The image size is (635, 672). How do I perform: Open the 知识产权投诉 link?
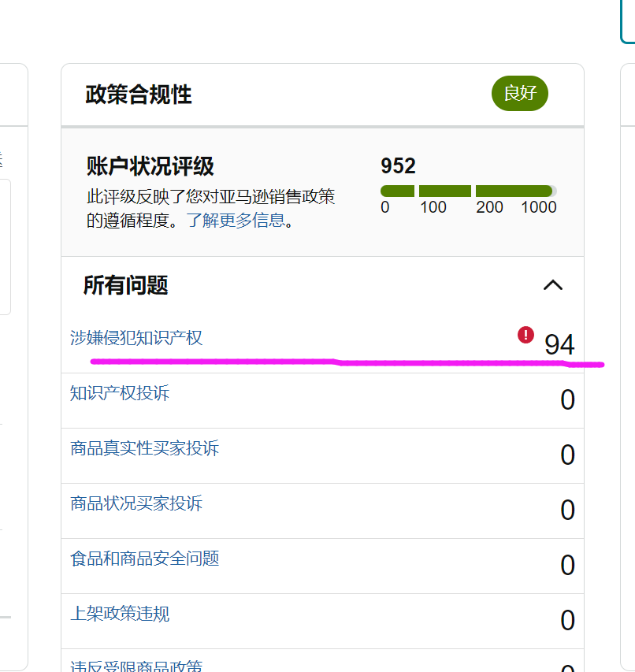click(120, 393)
